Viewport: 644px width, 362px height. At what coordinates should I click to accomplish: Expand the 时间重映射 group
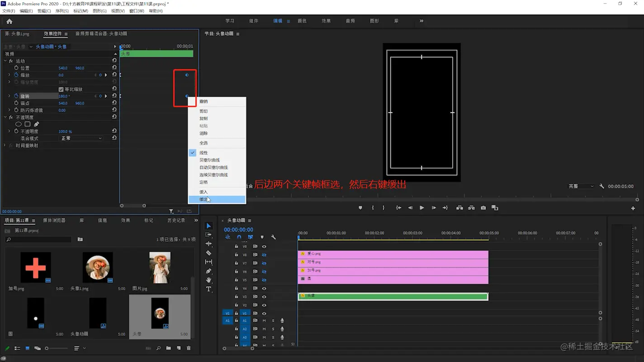click(5, 146)
